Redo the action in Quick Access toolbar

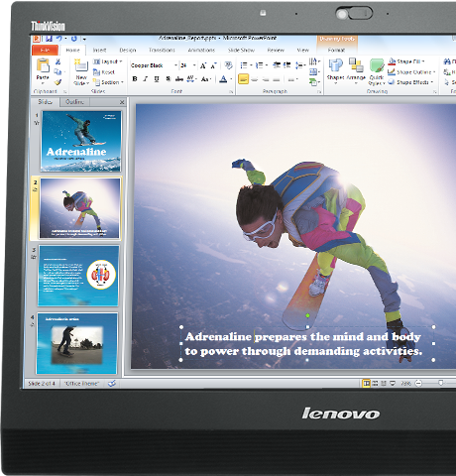pos(74,39)
